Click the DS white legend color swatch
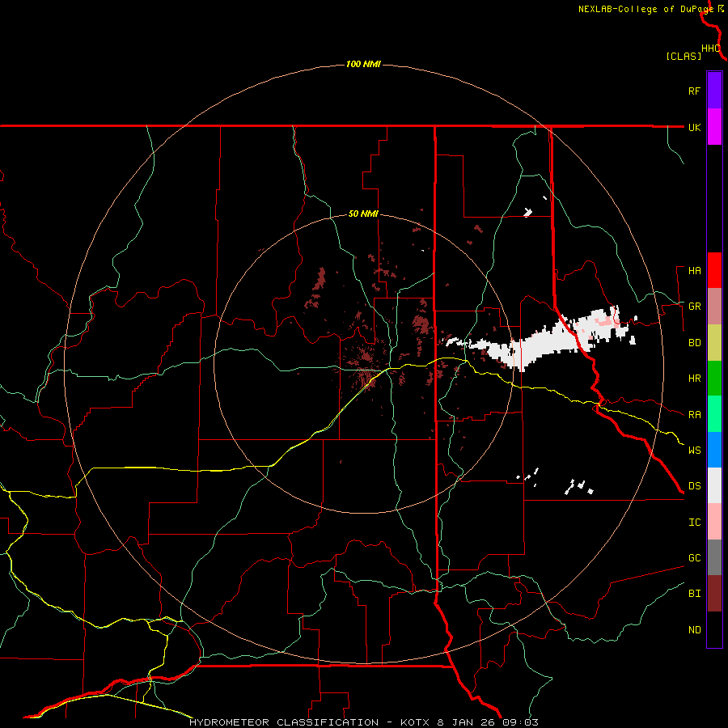 (714, 485)
